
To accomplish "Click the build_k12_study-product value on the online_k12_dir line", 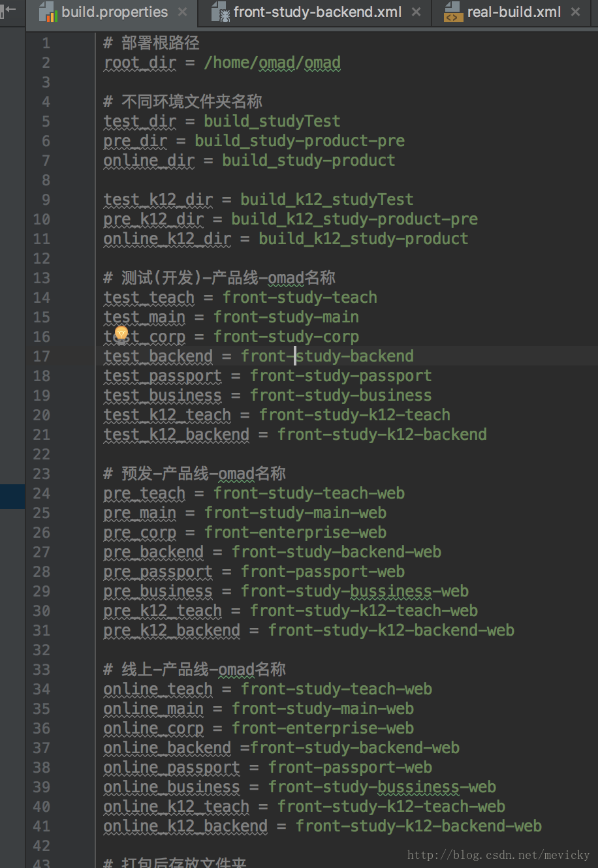I will point(364,239).
